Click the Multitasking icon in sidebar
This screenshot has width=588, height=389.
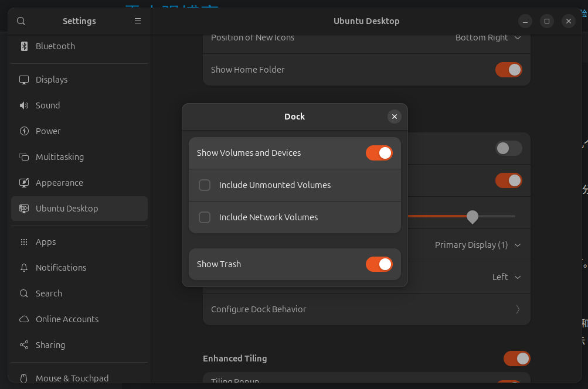(x=24, y=157)
